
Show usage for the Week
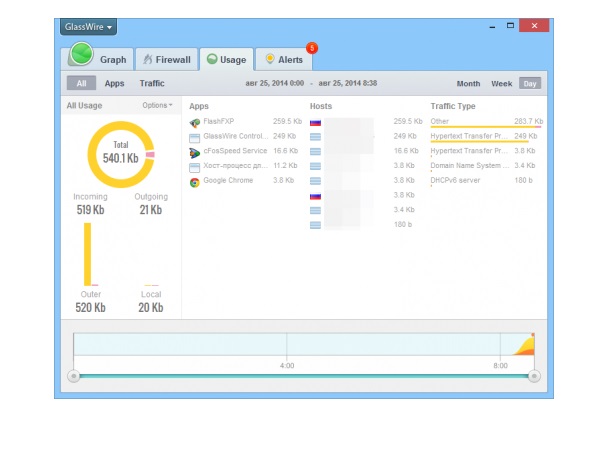point(502,83)
